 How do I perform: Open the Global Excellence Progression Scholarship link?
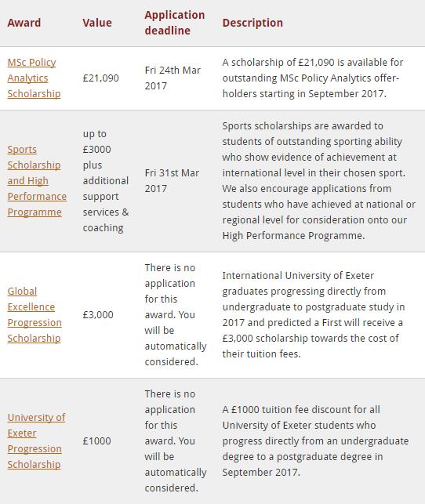pyautogui.click(x=35, y=314)
